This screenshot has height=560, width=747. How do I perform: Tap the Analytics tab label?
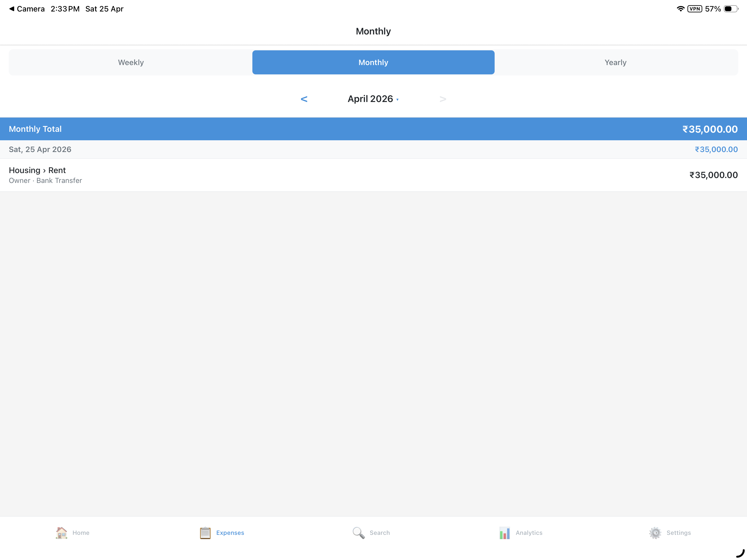click(x=529, y=533)
